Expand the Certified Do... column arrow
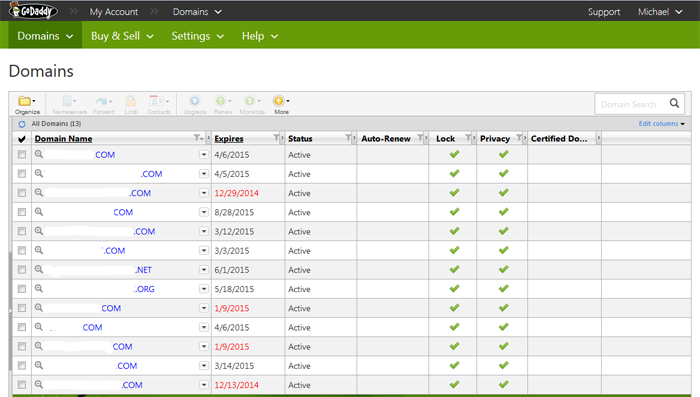 pos(599,138)
